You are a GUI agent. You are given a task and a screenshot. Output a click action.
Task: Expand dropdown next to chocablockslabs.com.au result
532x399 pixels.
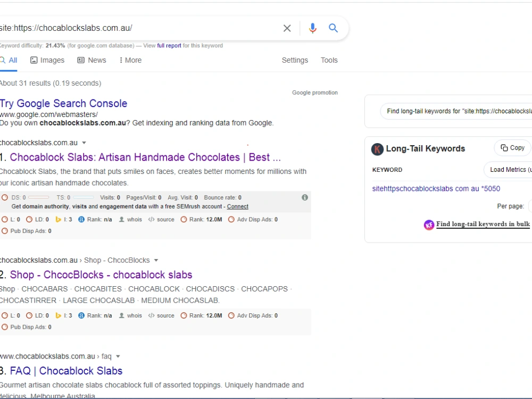tap(84, 143)
